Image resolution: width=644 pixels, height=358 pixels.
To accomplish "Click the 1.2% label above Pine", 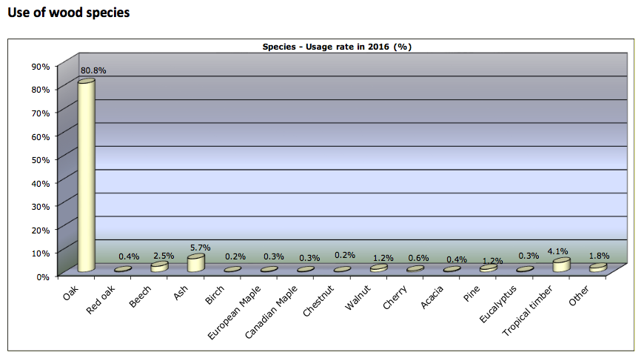I will pos(492,261).
